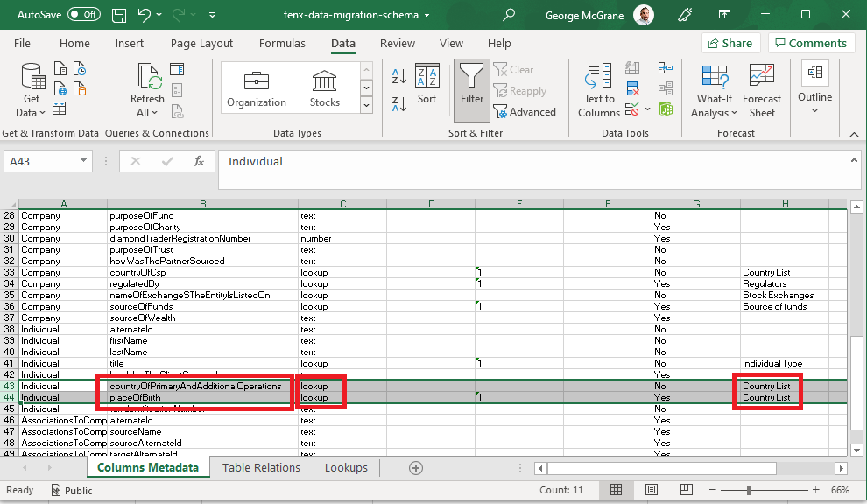867x504 pixels.
Task: Switch to Normal view in status bar
Action: pyautogui.click(x=617, y=490)
